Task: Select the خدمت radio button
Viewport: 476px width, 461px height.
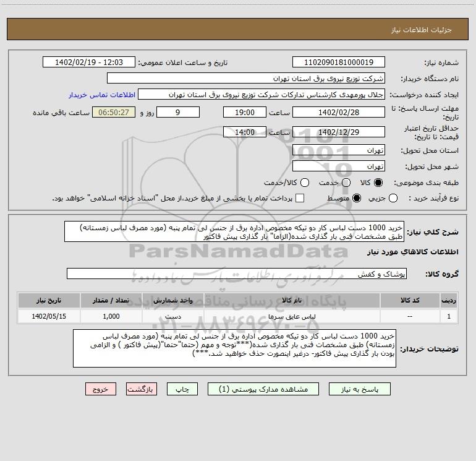Action: pyautogui.click(x=346, y=183)
